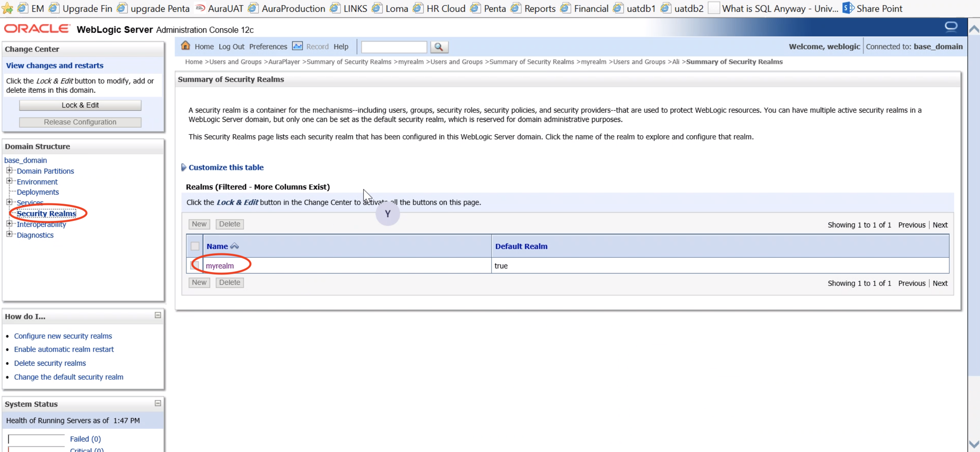This screenshot has height=452, width=980.
Task: Collapse the How do I panel
Action: tap(158, 315)
